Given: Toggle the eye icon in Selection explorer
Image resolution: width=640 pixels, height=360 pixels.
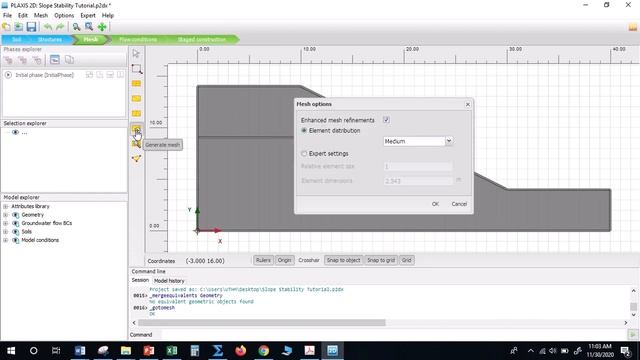Looking at the screenshot, I should (16, 132).
